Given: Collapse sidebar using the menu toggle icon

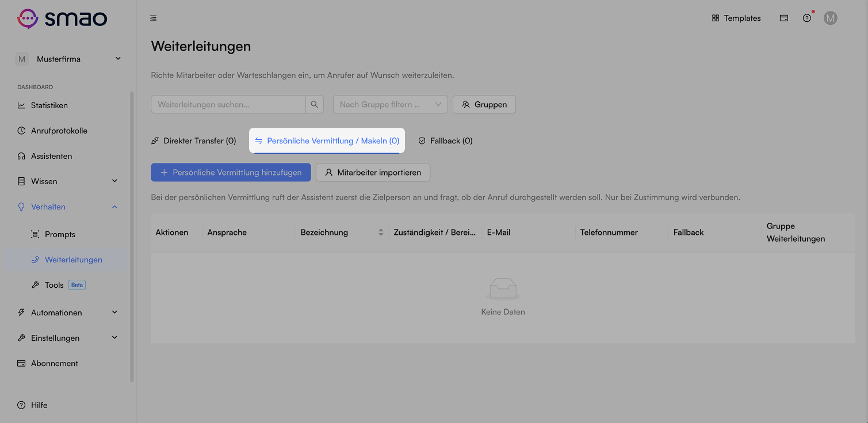Looking at the screenshot, I should tap(153, 18).
